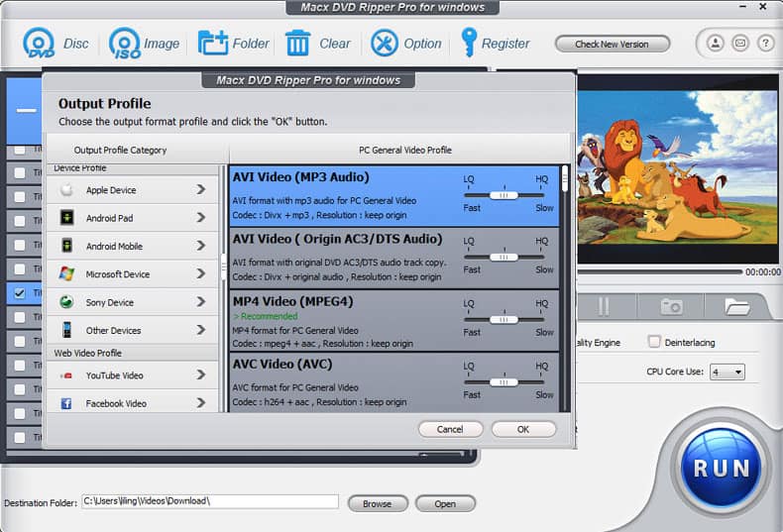Screen dimensions: 783x532
Task: Pause the preview playback
Action: coord(604,306)
